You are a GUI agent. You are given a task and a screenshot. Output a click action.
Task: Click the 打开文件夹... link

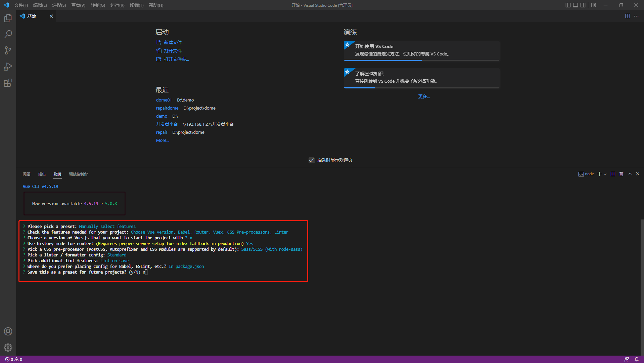tap(176, 59)
